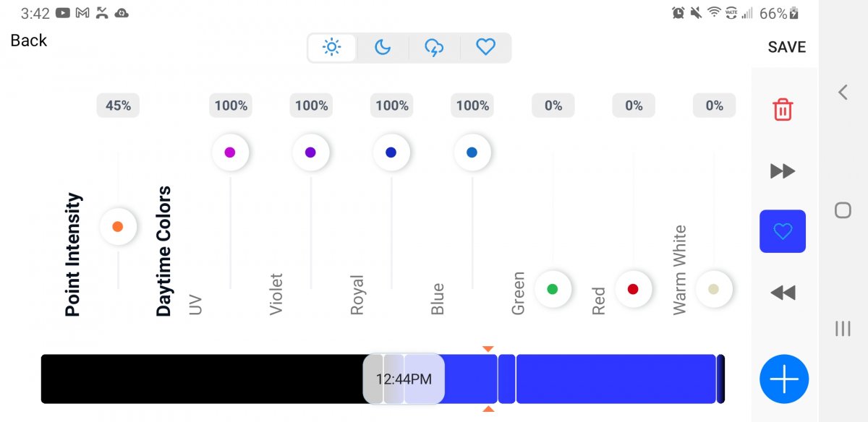The width and height of the screenshot is (868, 422).
Task: Click the Green channel slider knob
Action: coord(553,289)
